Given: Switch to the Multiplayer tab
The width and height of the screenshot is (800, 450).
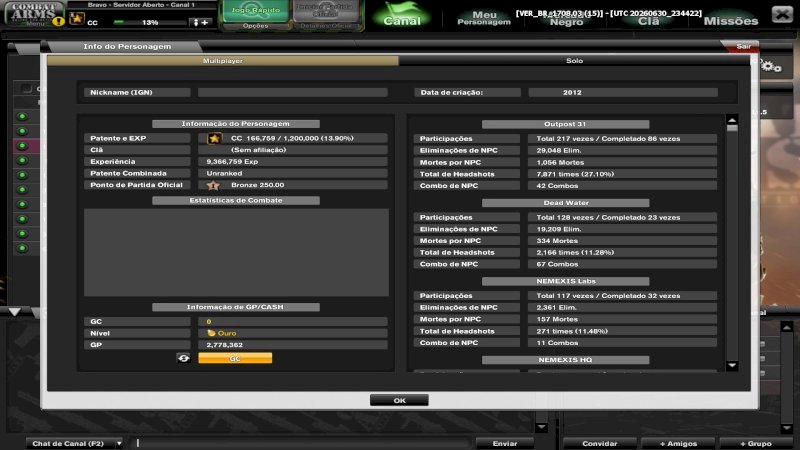Looking at the screenshot, I should [x=222, y=61].
